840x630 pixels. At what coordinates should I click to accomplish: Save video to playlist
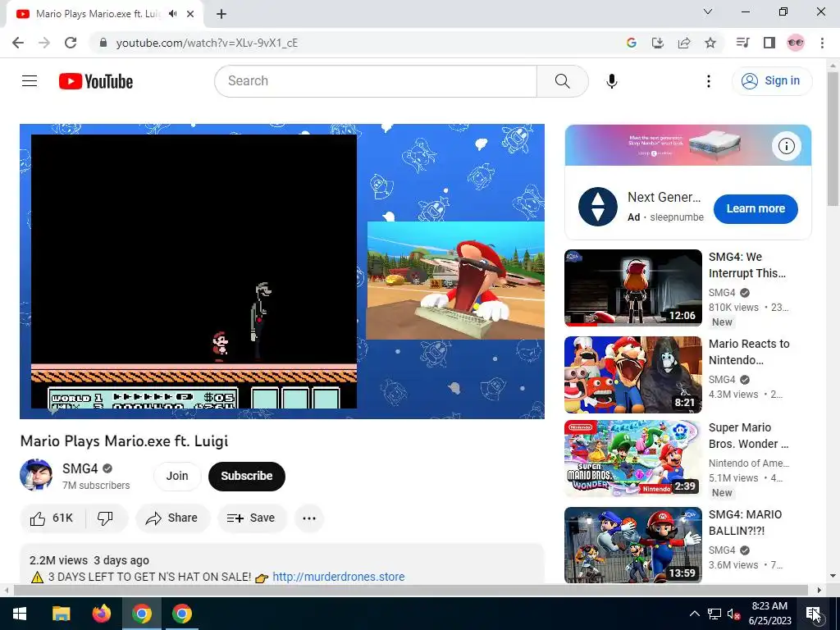click(251, 518)
